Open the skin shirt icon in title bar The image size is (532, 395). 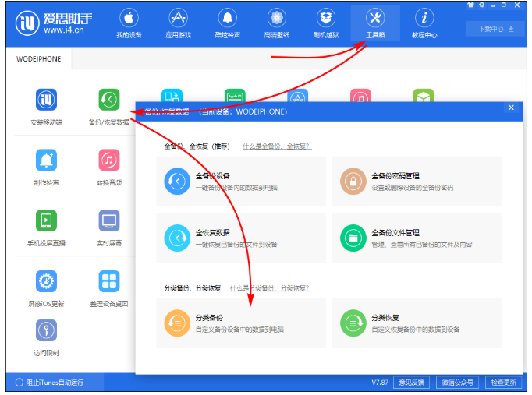click(470, 5)
